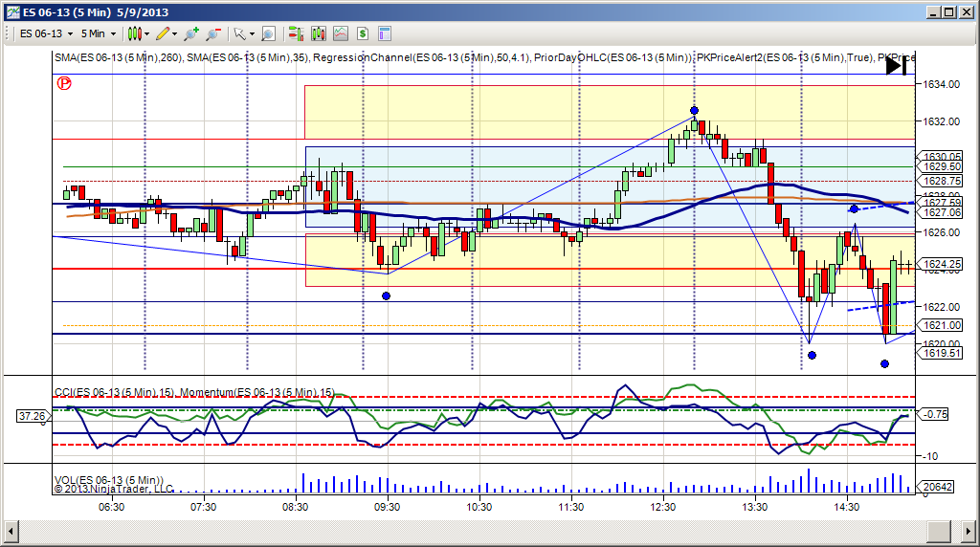This screenshot has height=547, width=980.
Task: Click the zoom in magnifier icon
Action: [191, 33]
